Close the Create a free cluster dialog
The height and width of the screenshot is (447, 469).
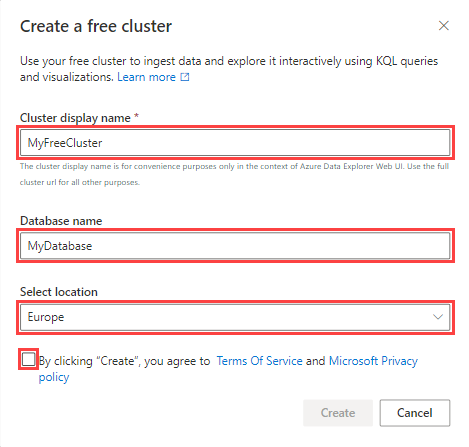click(443, 26)
